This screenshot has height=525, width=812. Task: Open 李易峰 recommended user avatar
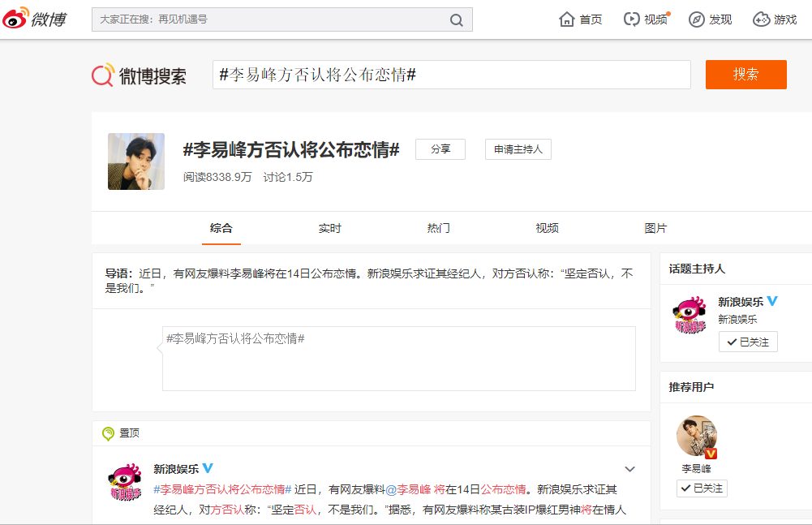(x=697, y=437)
